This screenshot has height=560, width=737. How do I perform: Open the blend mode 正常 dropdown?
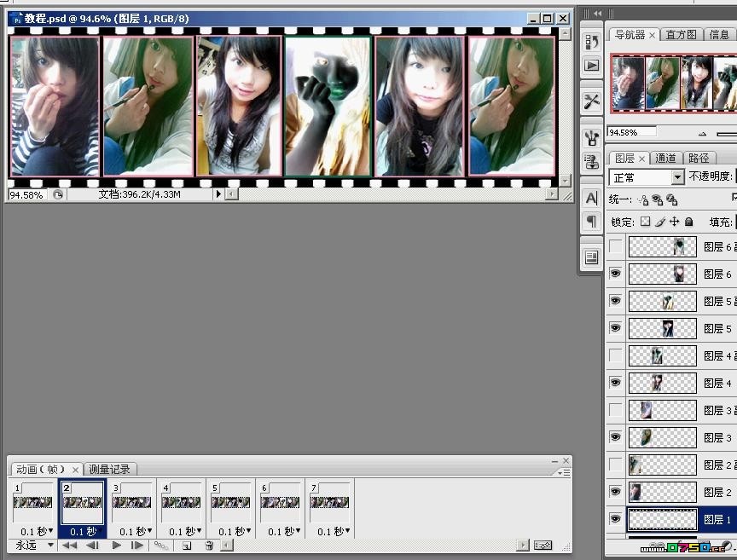pyautogui.click(x=677, y=177)
